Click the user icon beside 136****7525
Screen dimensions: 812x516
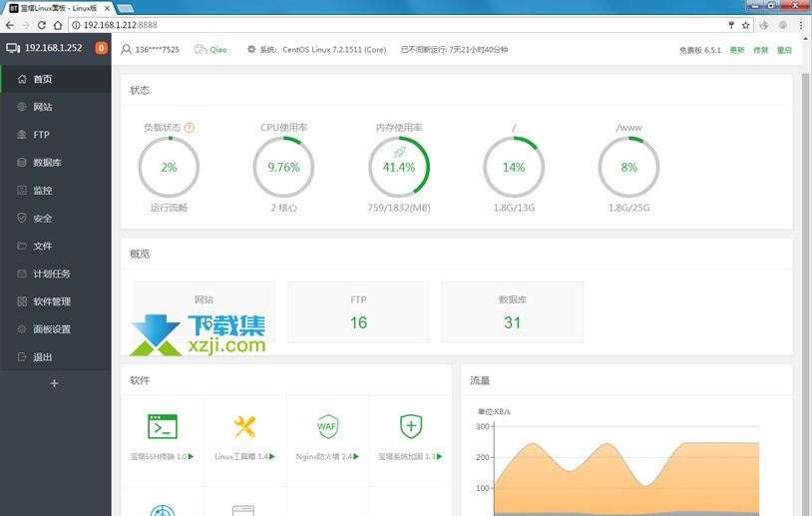point(126,49)
